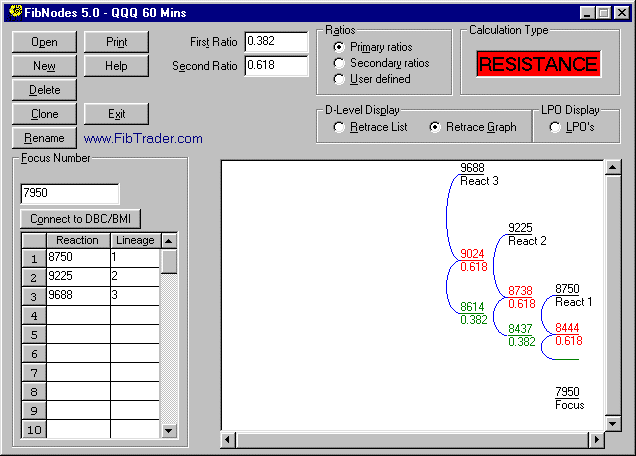Open the www.FibTrader.com link
The height and width of the screenshot is (456, 636).
tap(143, 138)
